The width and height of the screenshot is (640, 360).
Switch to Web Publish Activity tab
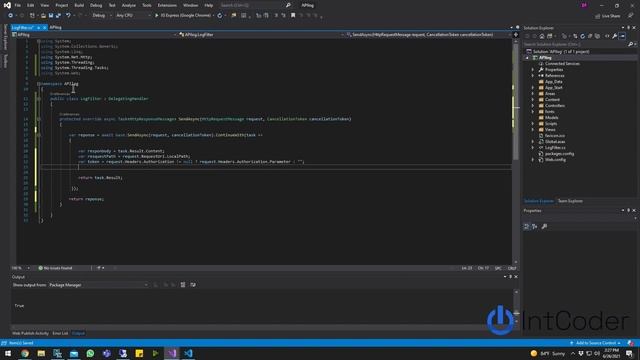[x=30, y=333]
